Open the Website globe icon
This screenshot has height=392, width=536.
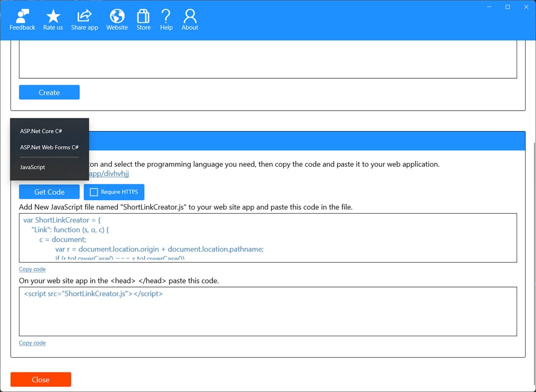click(x=117, y=19)
